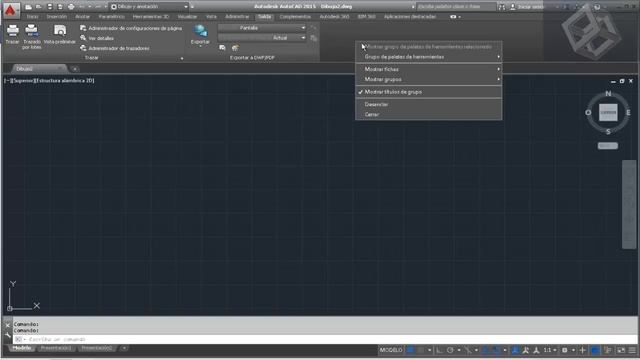The height and width of the screenshot is (360, 640).
Task: Click Iniciar sesión sign-in button
Action: pyautogui.click(x=527, y=7)
